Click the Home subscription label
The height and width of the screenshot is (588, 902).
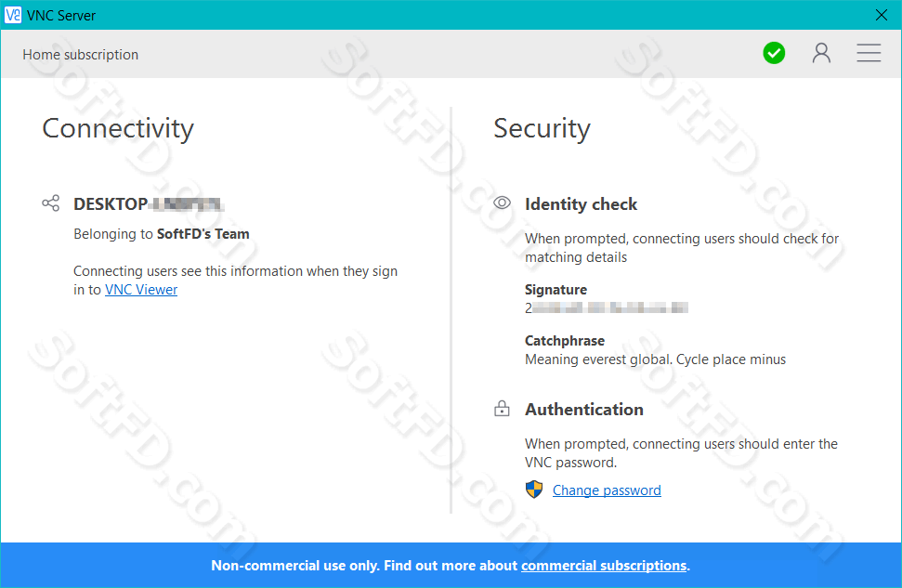[81, 55]
